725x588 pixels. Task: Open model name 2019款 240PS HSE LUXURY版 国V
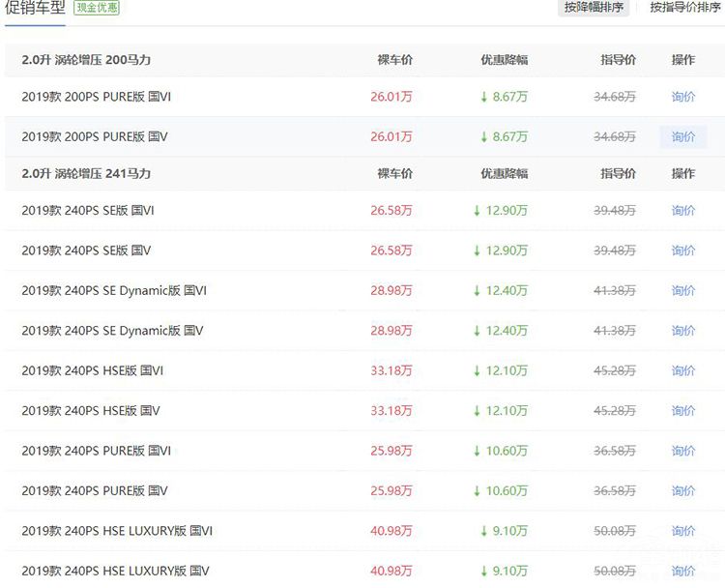[x=115, y=571]
